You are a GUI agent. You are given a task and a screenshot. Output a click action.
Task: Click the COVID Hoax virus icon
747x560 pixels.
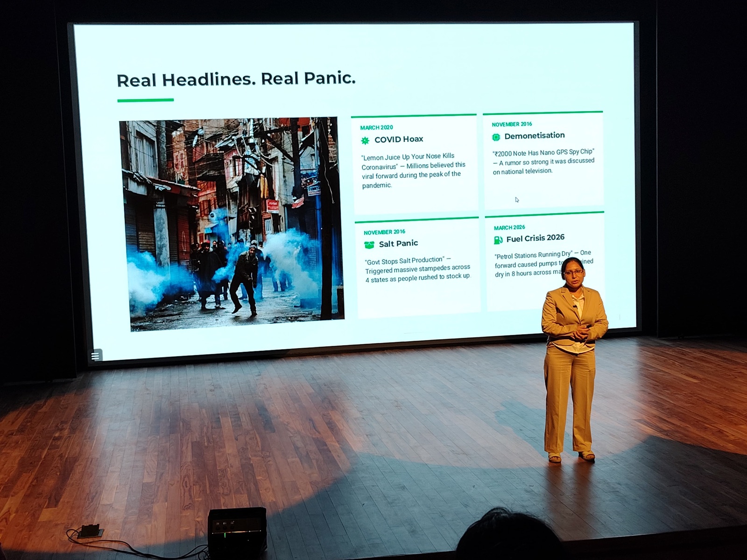pos(365,140)
